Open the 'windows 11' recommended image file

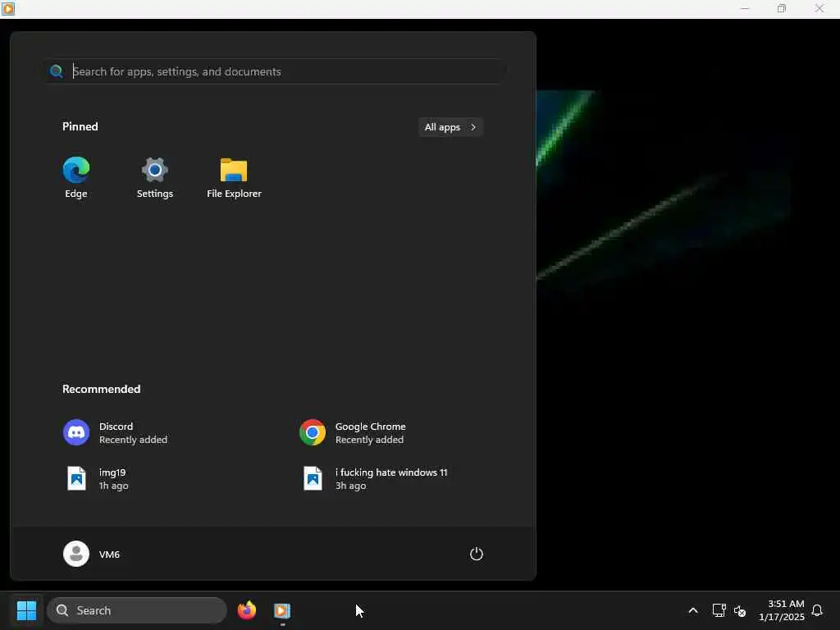coord(374,479)
